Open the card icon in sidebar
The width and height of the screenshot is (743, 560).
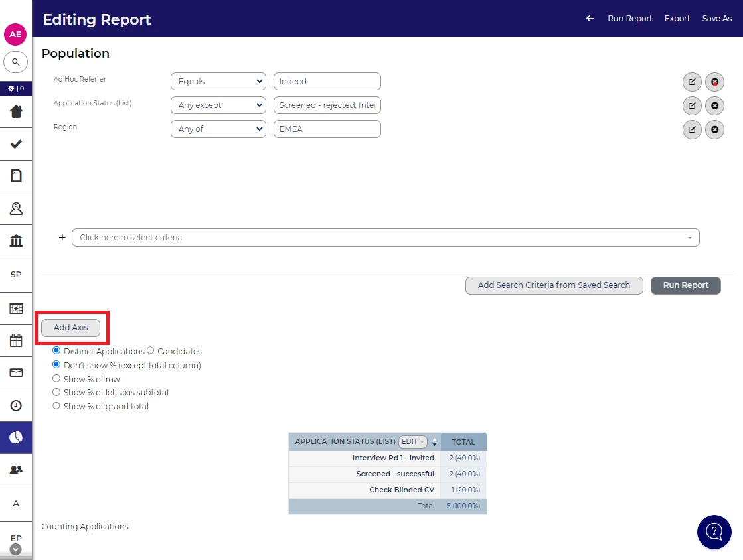(x=16, y=372)
